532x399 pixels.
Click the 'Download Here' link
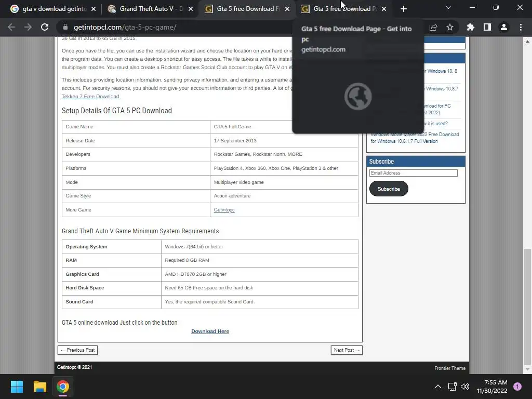(x=210, y=331)
